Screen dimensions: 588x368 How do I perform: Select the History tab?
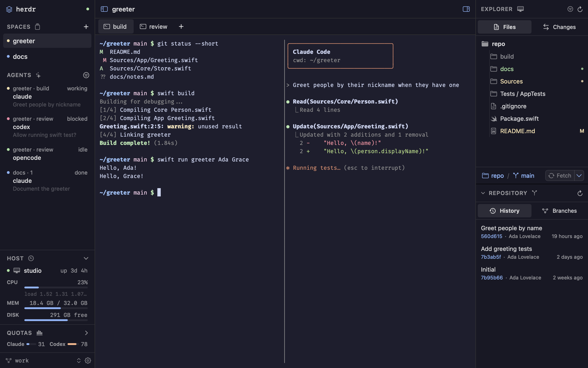pyautogui.click(x=504, y=211)
